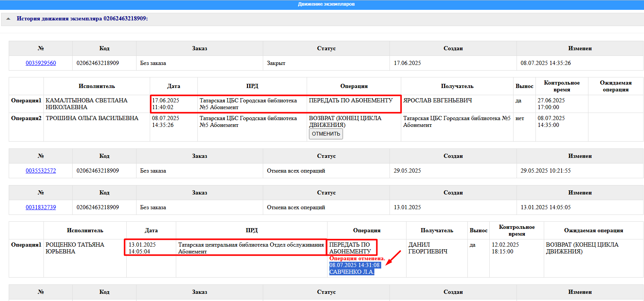Image resolution: width=644 pixels, height=301 pixels.
Task: Click executor КАМАЛТЫНОВА СВЕТЛАНА НИКОЛАЕВНА
Action: 87,104
